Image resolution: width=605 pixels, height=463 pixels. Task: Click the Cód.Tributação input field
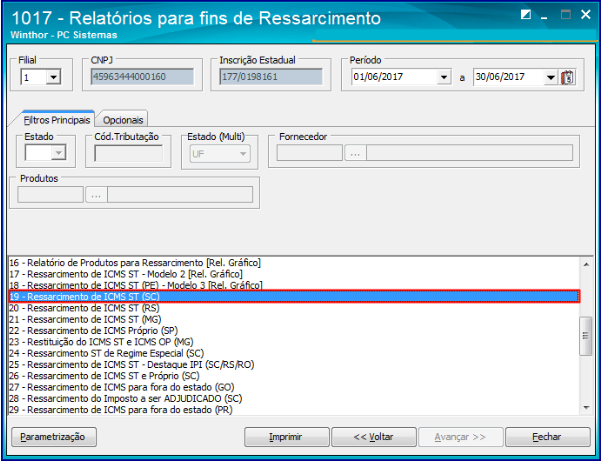pos(128,154)
